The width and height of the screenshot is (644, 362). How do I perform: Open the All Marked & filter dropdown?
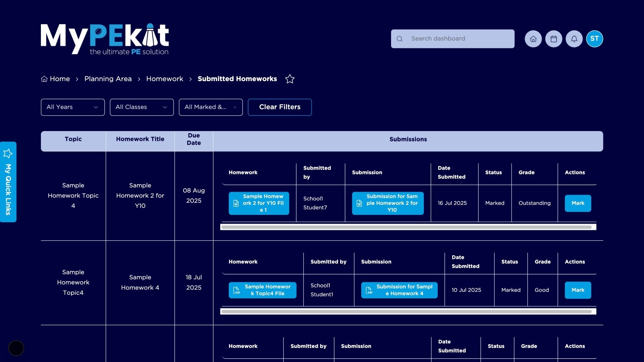210,107
